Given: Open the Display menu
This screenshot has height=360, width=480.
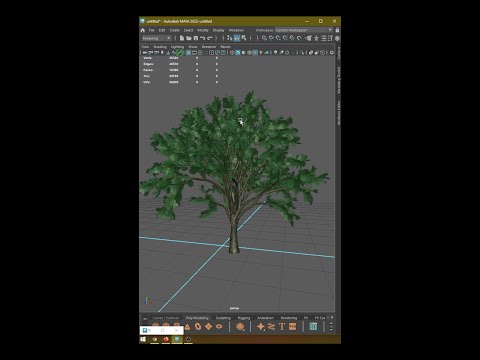Looking at the screenshot, I should click(x=218, y=30).
